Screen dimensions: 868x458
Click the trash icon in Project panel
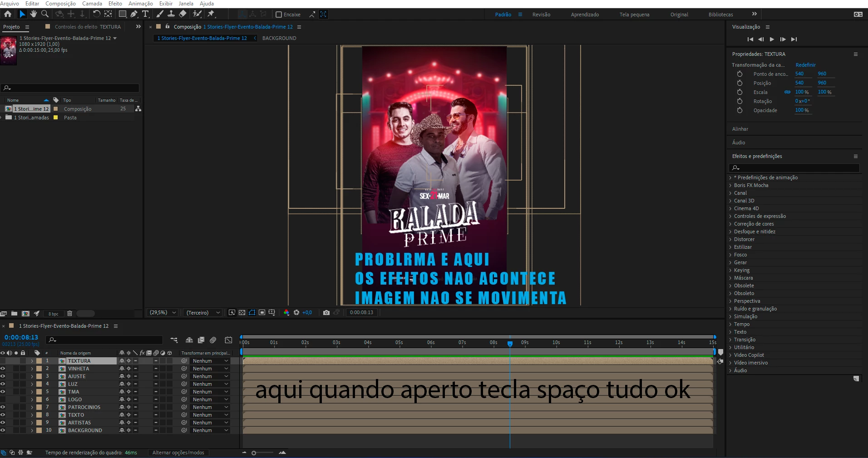[69, 313]
